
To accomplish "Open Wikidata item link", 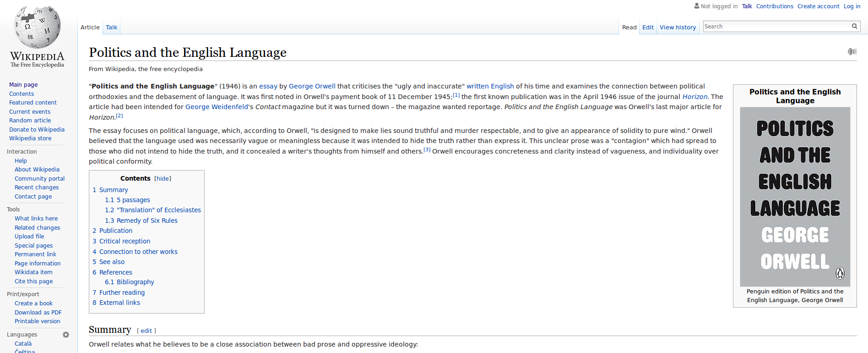I will click(33, 272).
